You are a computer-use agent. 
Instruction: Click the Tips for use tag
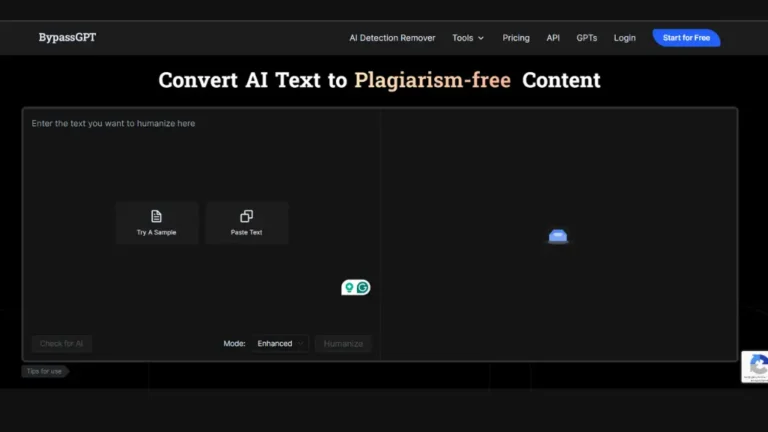coord(45,371)
